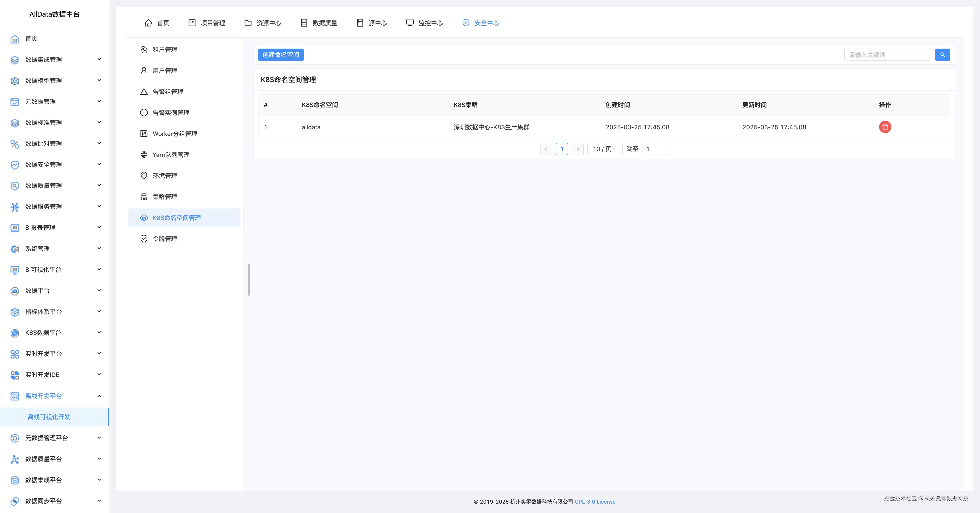This screenshot has width=980, height=513.
Task: Click the next page arrow in pagination
Action: point(577,149)
